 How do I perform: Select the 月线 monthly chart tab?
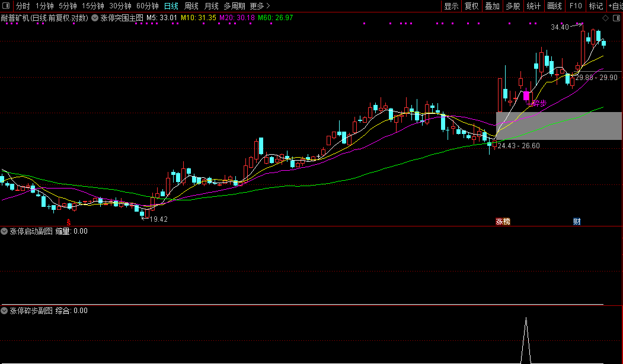pyautogui.click(x=212, y=6)
